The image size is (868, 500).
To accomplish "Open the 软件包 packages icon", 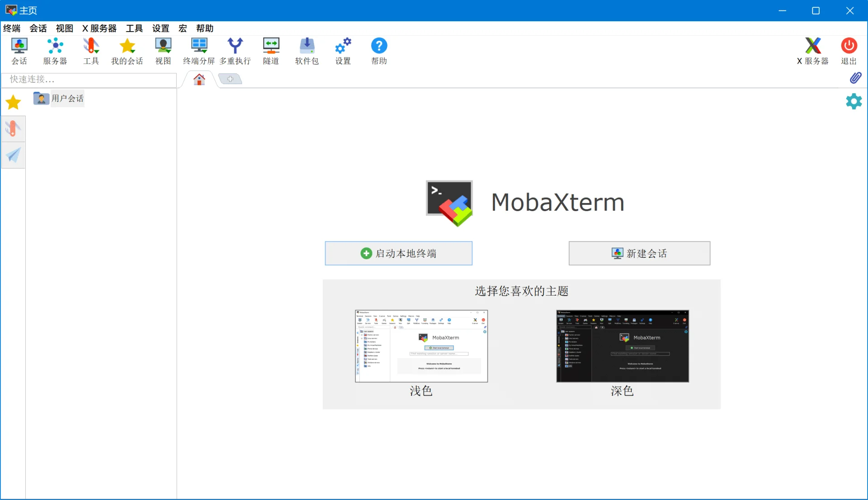I will tap(307, 51).
